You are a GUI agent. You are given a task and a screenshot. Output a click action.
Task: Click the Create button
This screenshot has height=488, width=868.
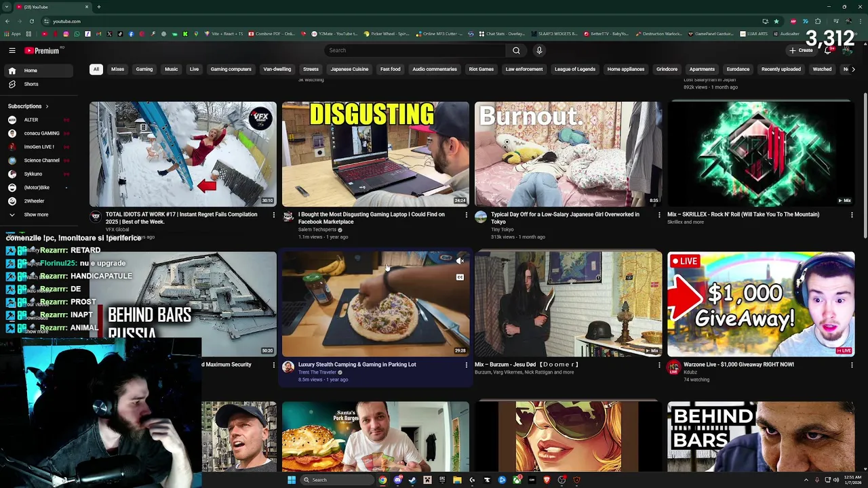(x=801, y=50)
